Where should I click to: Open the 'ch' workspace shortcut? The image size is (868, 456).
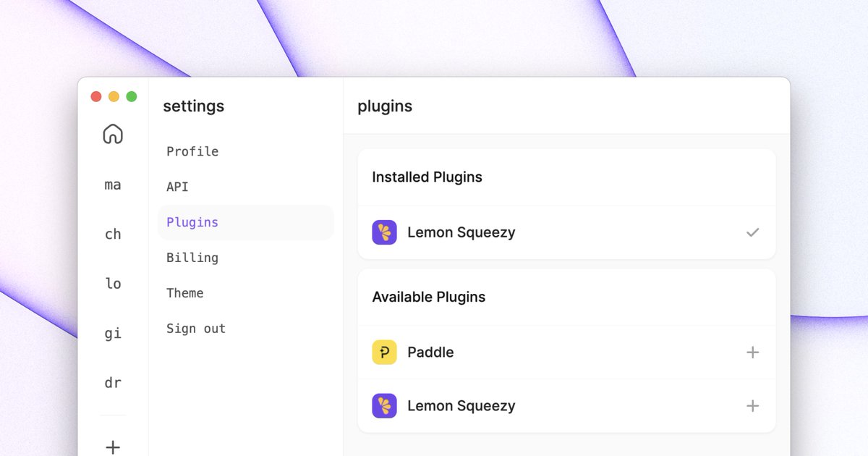[x=113, y=235]
